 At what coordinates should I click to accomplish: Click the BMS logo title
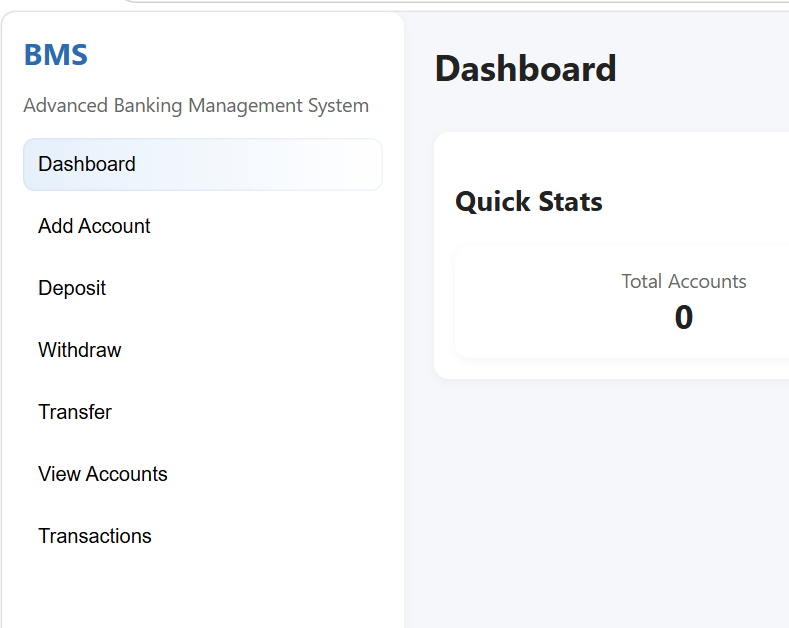coord(56,54)
